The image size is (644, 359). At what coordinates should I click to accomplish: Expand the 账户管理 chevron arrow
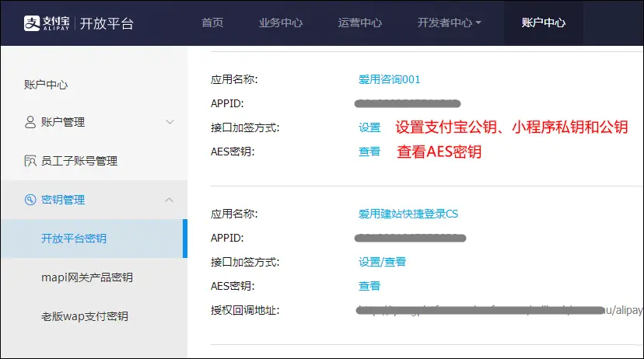(170, 122)
